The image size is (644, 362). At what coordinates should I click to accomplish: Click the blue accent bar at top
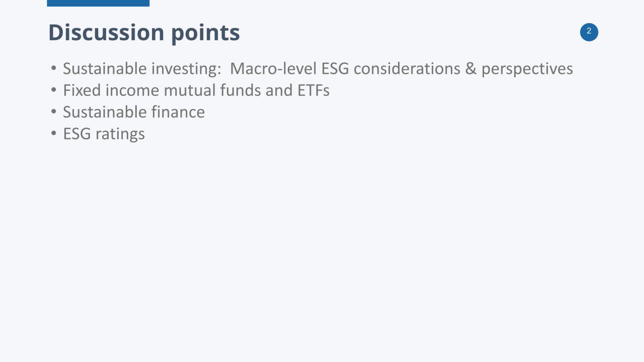tap(98, 3)
